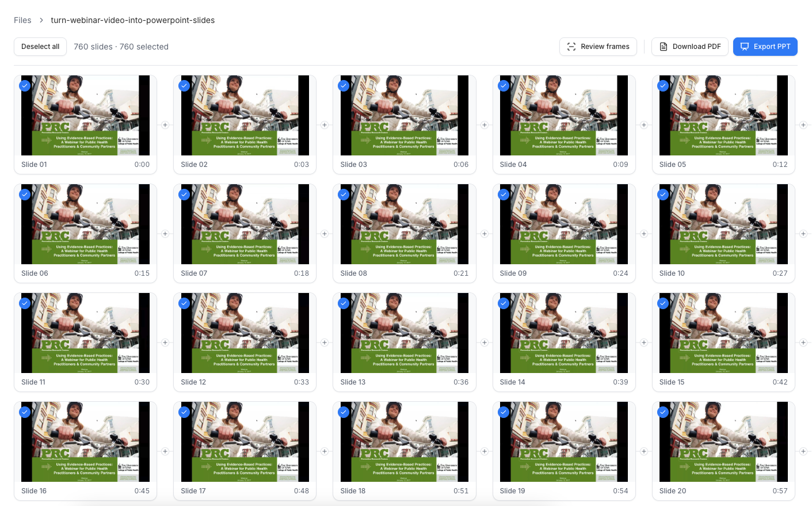Toggle the Slide 20 checkbox
The image size is (812, 506).
[x=663, y=412]
